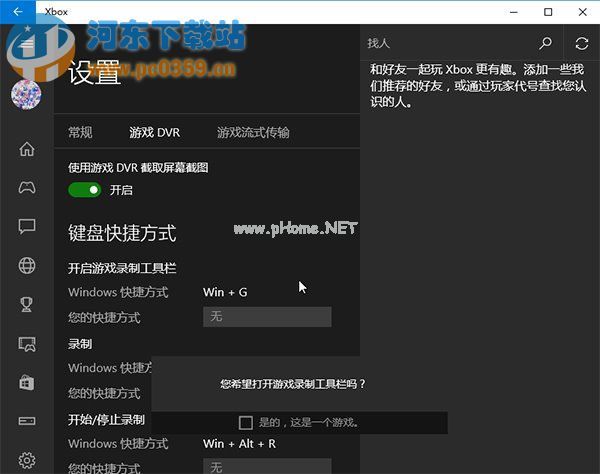Close the Xbox window
The image size is (600, 474).
click(582, 12)
